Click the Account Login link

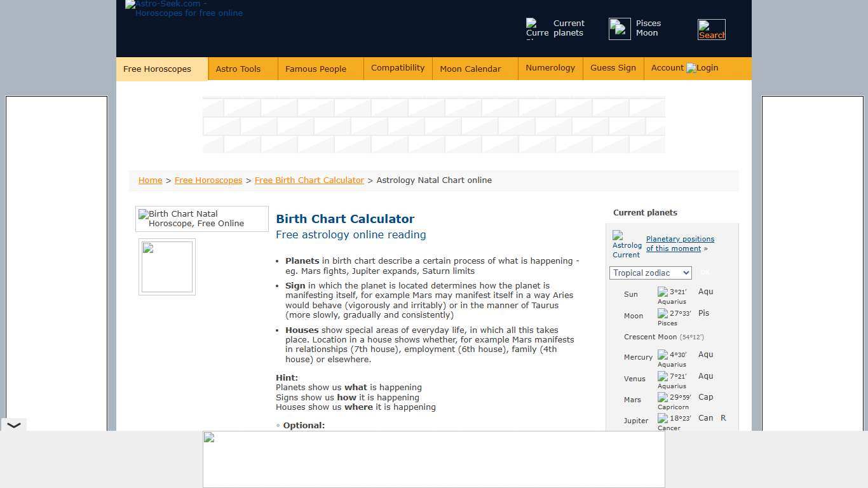coord(684,67)
